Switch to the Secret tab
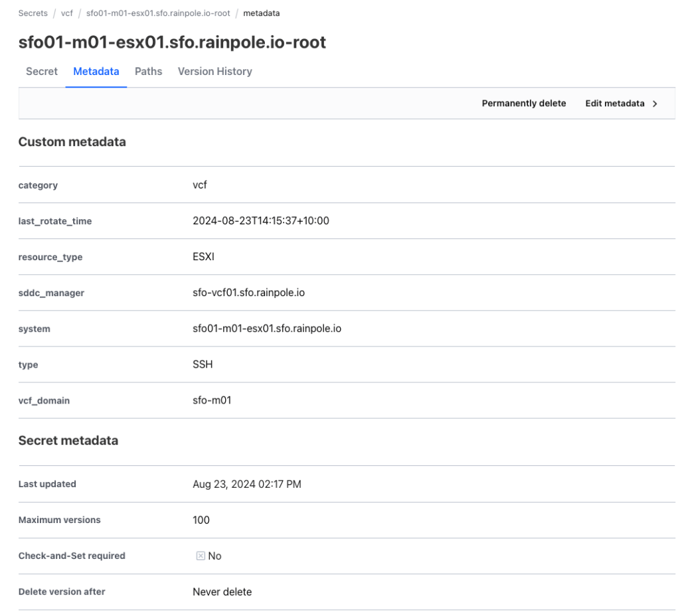This screenshot has height=616, width=680. 41,71
